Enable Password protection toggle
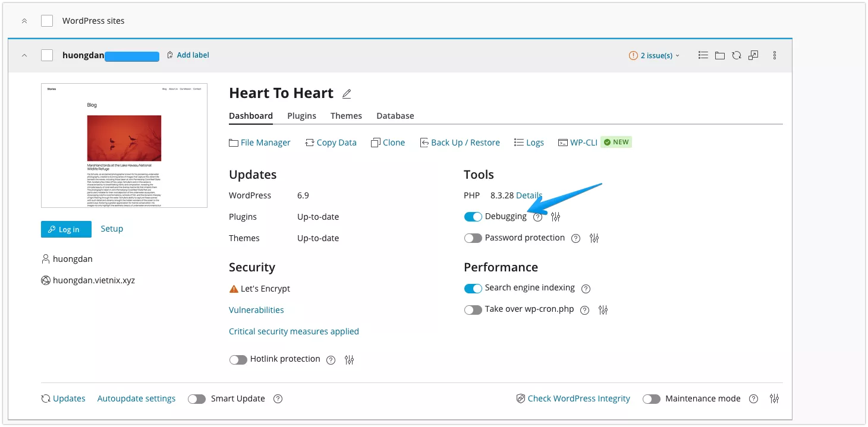This screenshot has width=868, height=427. tap(473, 238)
